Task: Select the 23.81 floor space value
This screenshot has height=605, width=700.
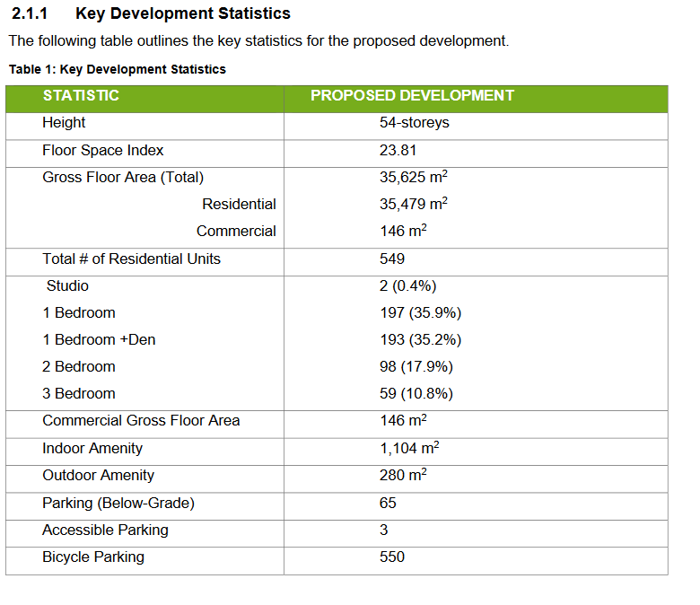Action: click(398, 150)
